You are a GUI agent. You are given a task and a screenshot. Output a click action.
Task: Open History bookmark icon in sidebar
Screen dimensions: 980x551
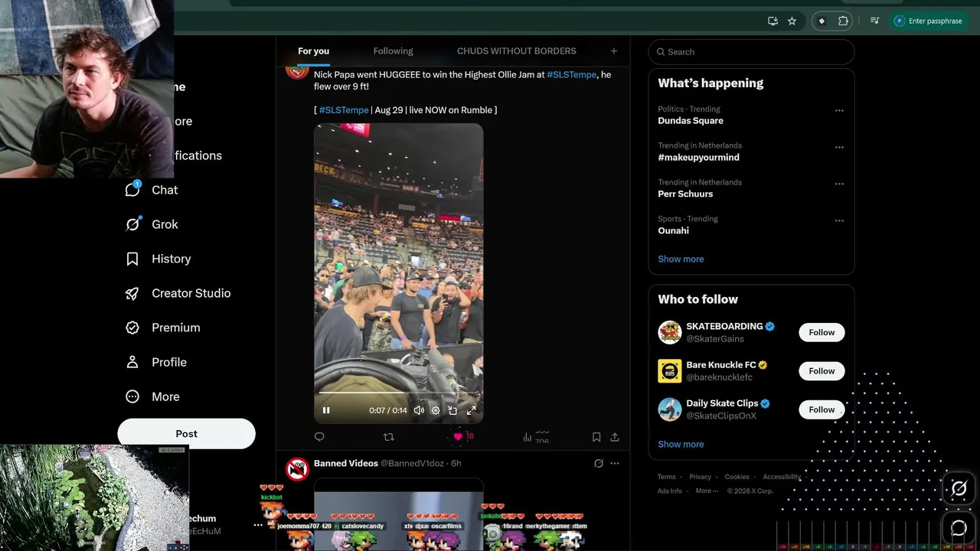point(132,259)
